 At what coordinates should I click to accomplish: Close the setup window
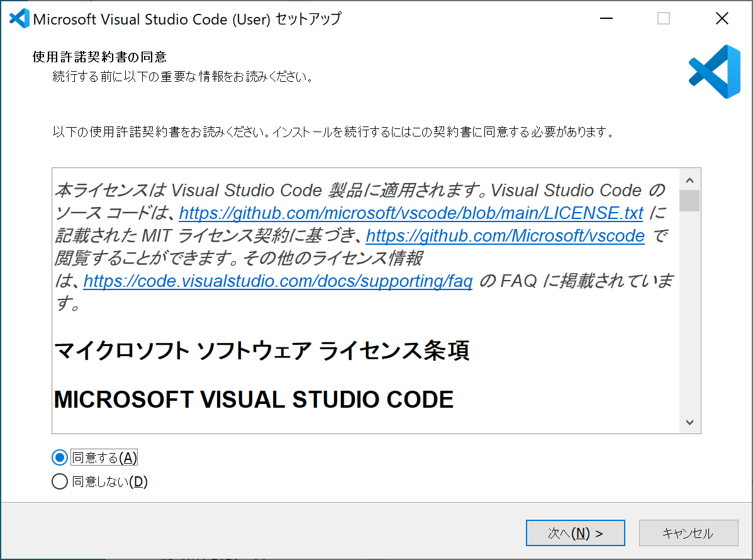click(722, 18)
